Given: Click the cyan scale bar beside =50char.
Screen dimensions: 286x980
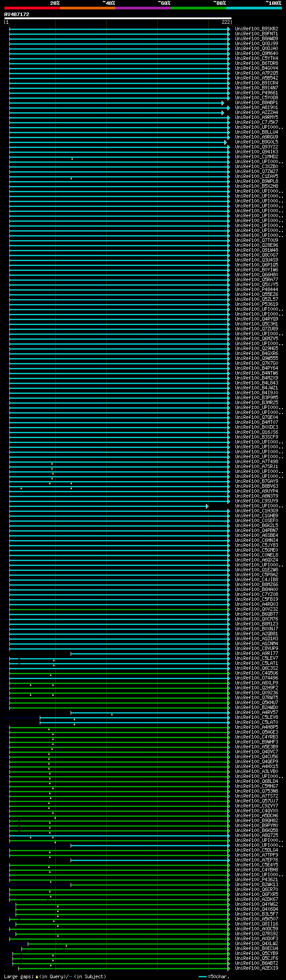Looking at the screenshot, I should (x=202, y=977).
